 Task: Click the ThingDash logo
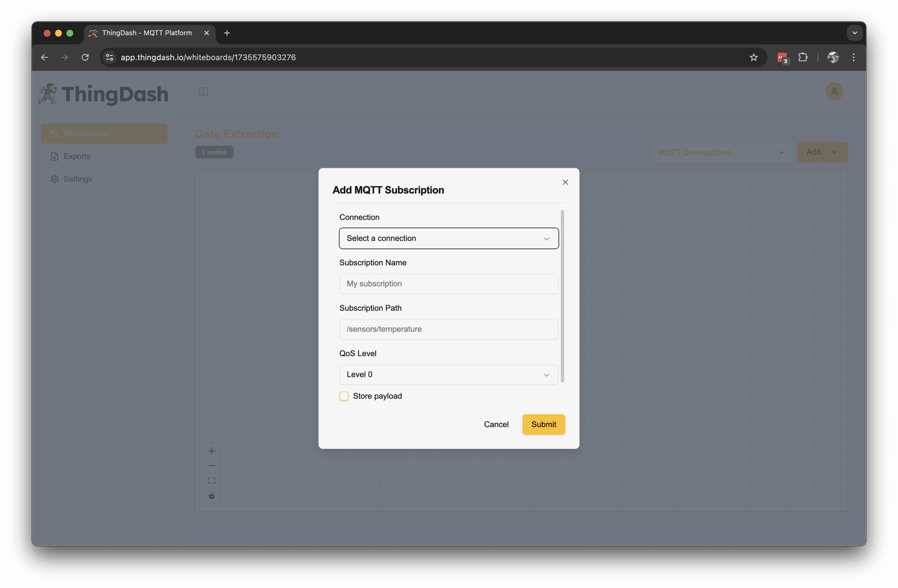(103, 94)
